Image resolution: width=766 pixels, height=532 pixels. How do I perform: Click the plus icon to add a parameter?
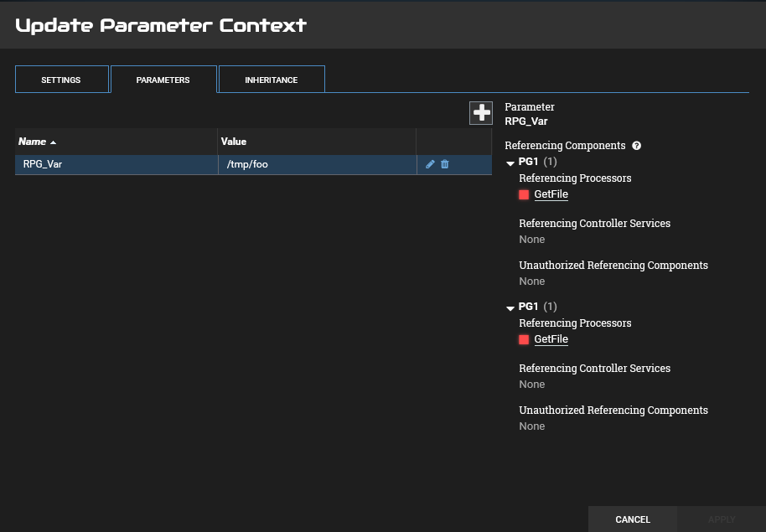(481, 113)
